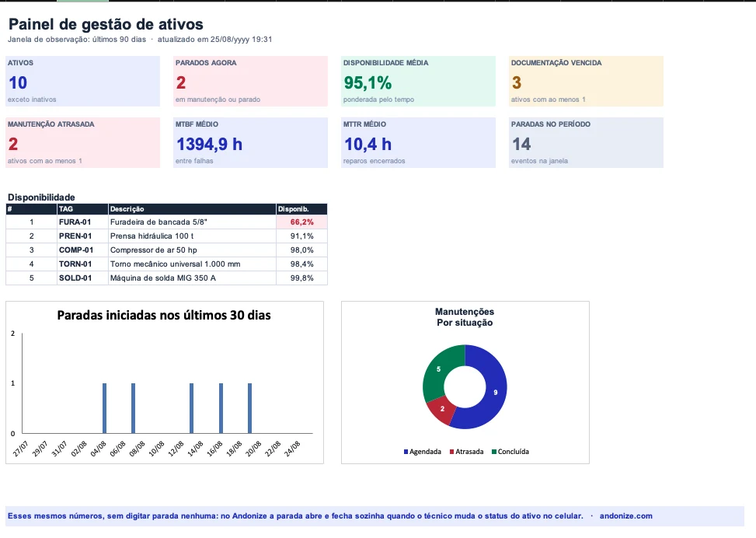Click the red donut segment labeled 2
Viewport: 756px width, 538px height.
tap(441, 409)
